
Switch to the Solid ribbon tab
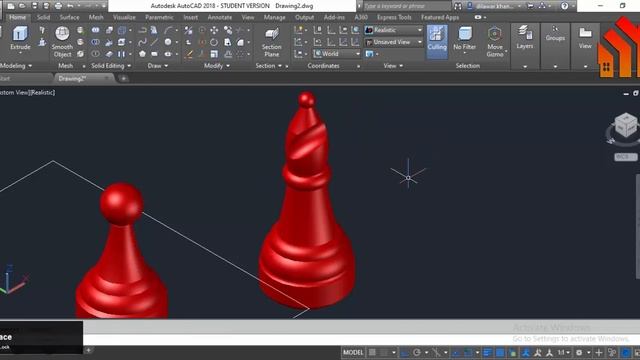[43, 18]
